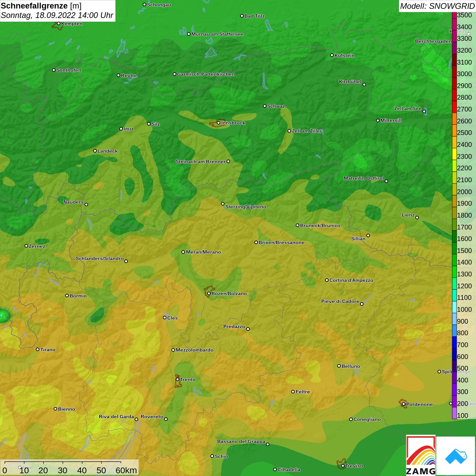Click the Modell: SNOWGRID label
The height and width of the screenshot is (476, 476).
tap(437, 6)
